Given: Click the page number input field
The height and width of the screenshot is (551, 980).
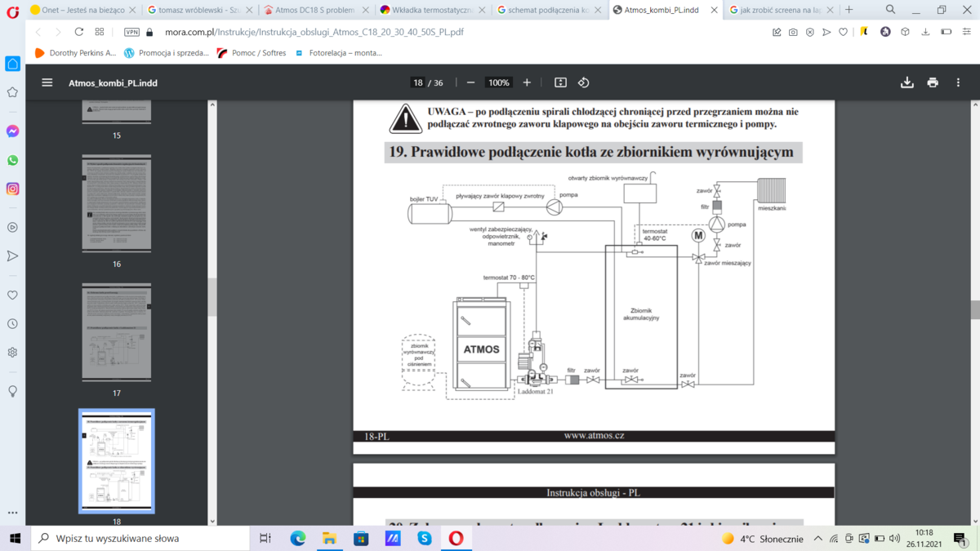Looking at the screenshot, I should [x=418, y=82].
